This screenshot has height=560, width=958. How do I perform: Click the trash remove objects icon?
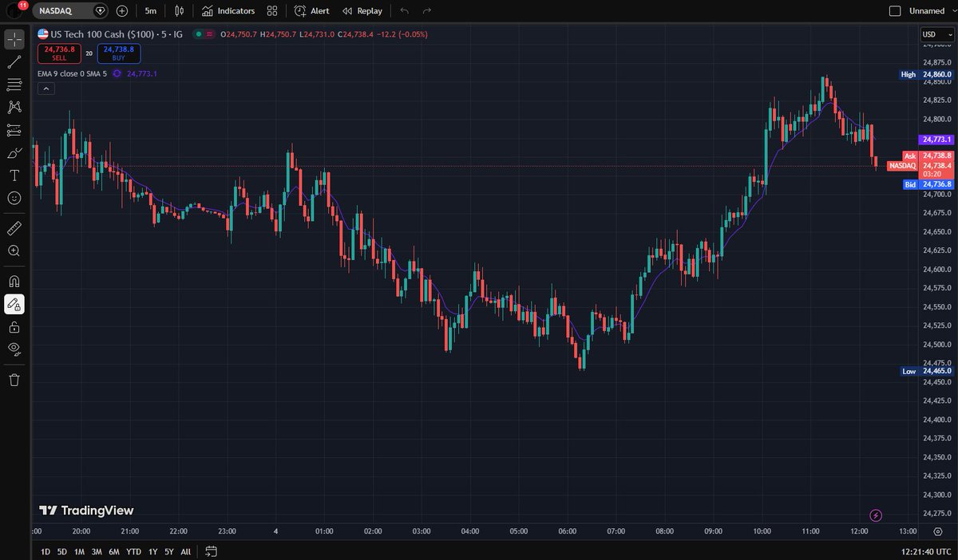(14, 380)
